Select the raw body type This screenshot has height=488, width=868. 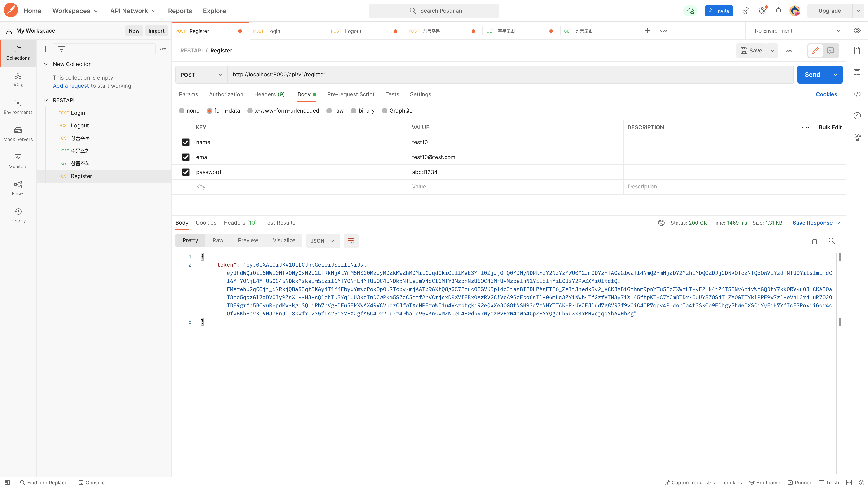329,111
